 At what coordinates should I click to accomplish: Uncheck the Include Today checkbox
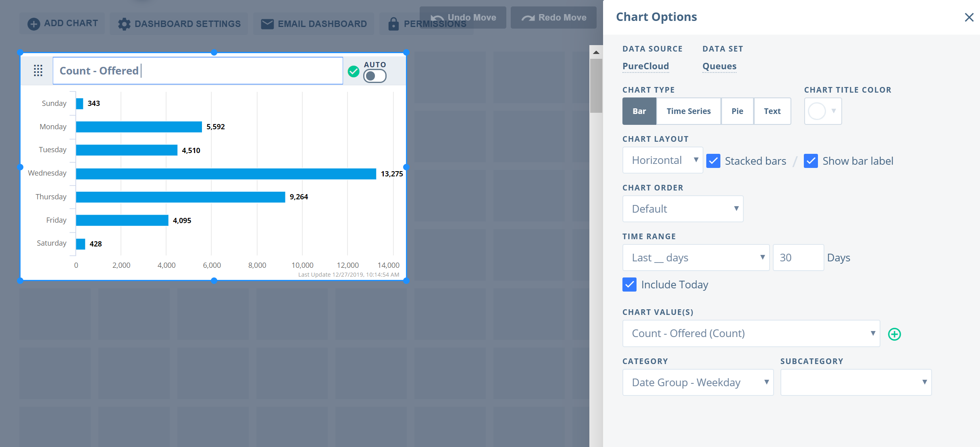pos(630,284)
